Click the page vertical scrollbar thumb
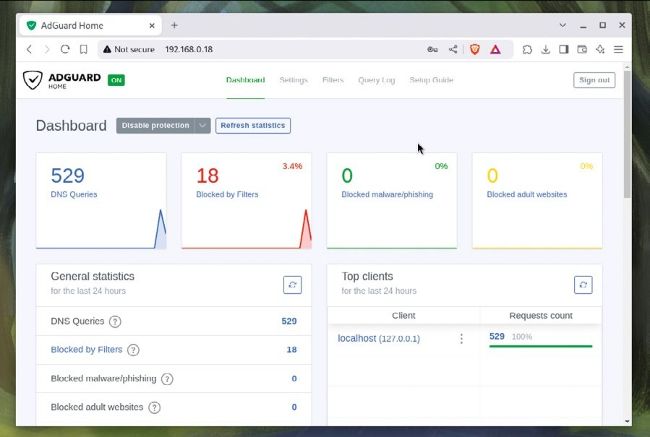Viewport: 650px width, 437px height. click(x=627, y=134)
